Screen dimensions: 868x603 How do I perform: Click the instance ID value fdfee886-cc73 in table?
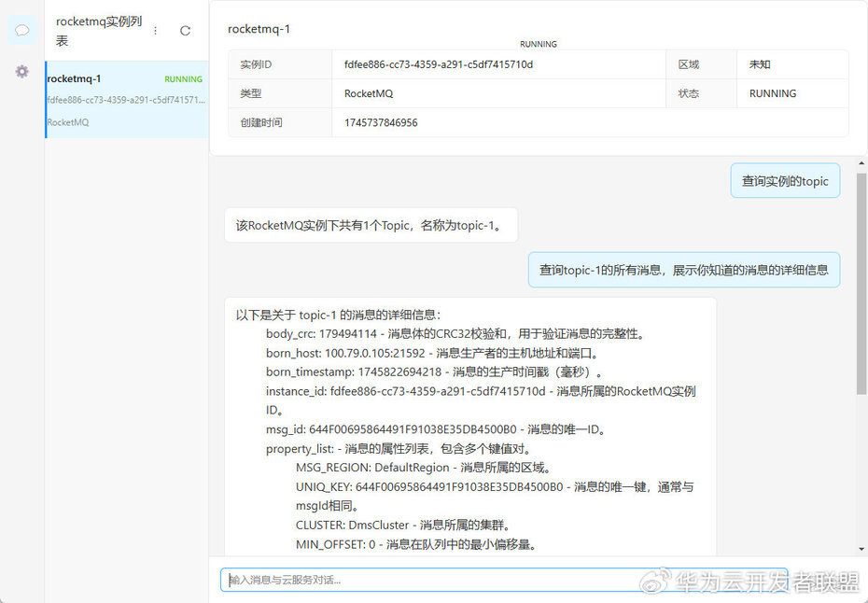coord(439,64)
